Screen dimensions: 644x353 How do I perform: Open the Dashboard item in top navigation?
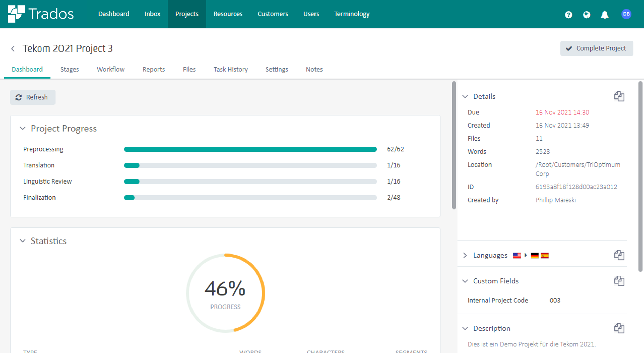114,14
